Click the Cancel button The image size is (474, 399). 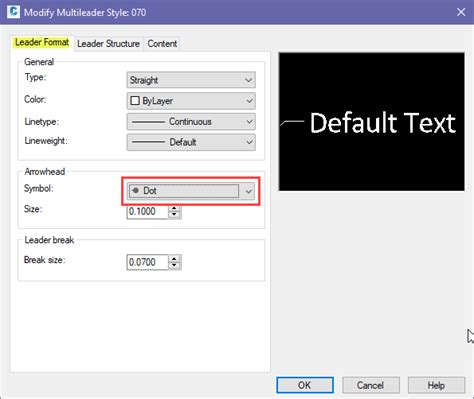[x=370, y=385]
